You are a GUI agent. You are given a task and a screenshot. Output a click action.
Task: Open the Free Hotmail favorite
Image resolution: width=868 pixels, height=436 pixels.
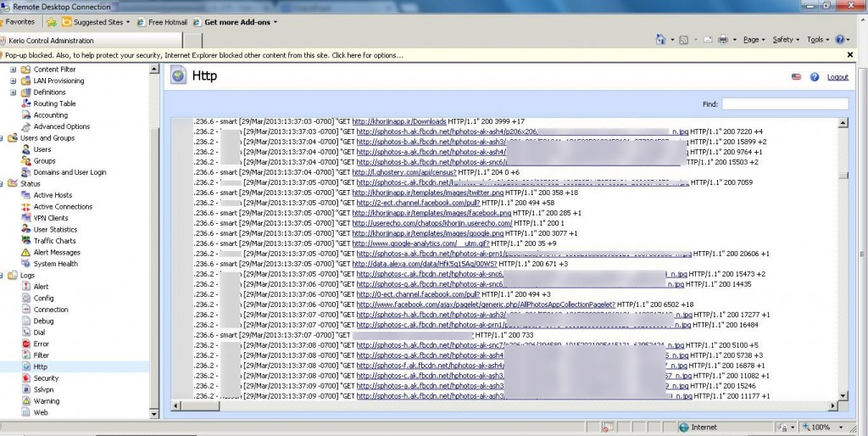point(163,22)
